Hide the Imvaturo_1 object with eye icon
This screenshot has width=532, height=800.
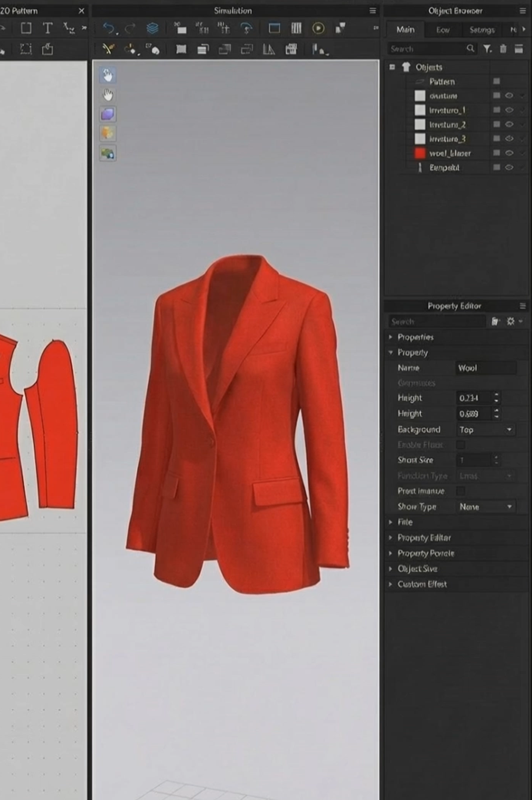pyautogui.click(x=509, y=110)
